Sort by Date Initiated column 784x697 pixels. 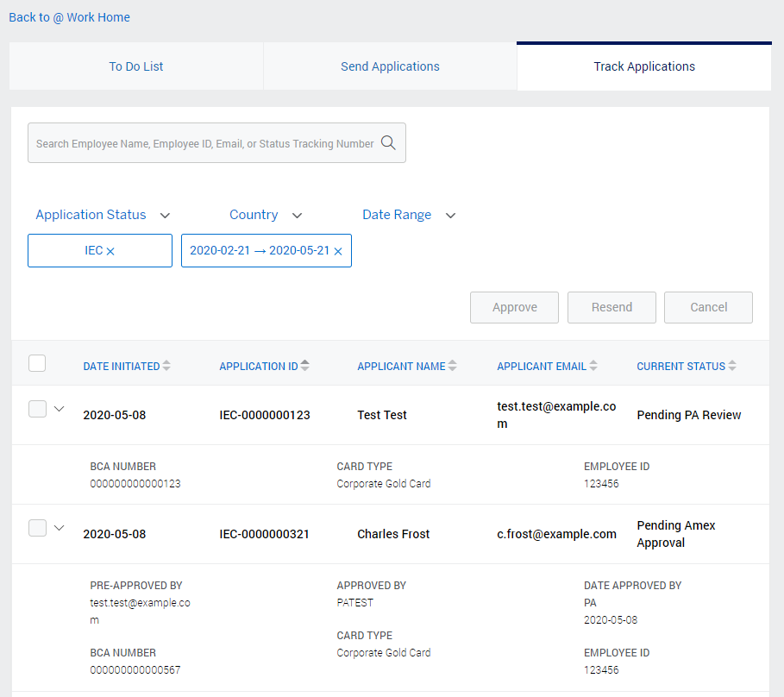click(x=166, y=366)
